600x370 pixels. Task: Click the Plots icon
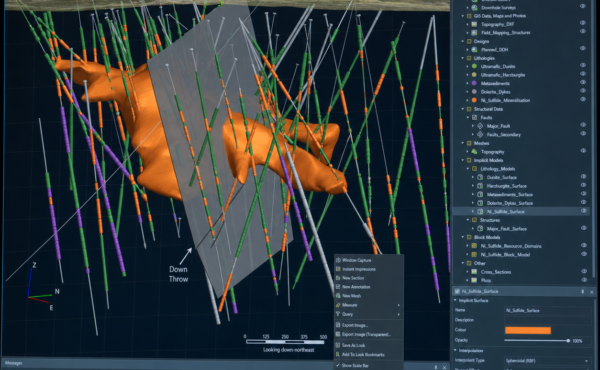[474, 280]
